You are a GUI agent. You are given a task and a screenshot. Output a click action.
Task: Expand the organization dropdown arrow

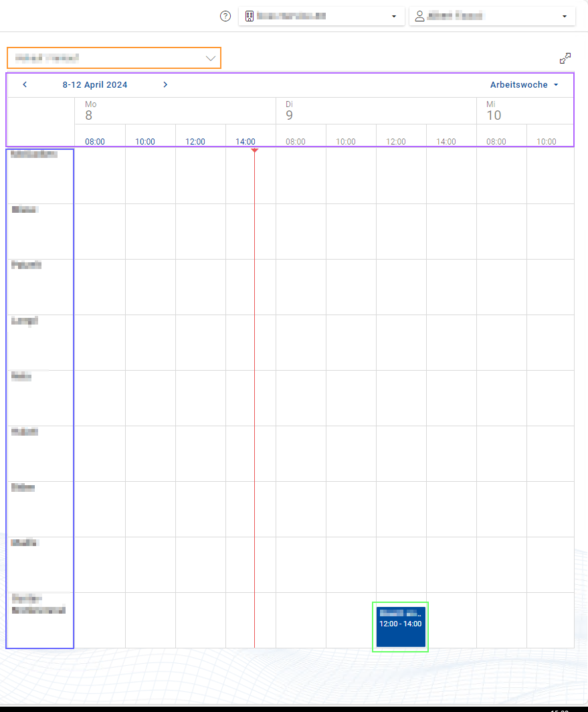pos(394,17)
